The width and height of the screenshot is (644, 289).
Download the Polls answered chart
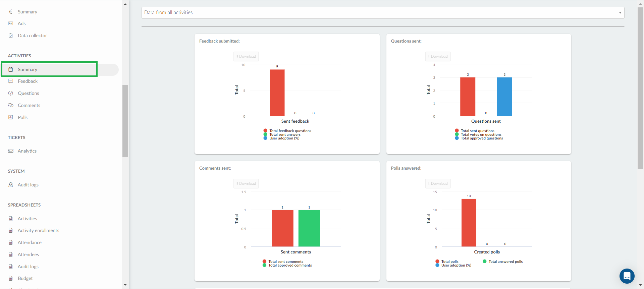click(x=438, y=183)
